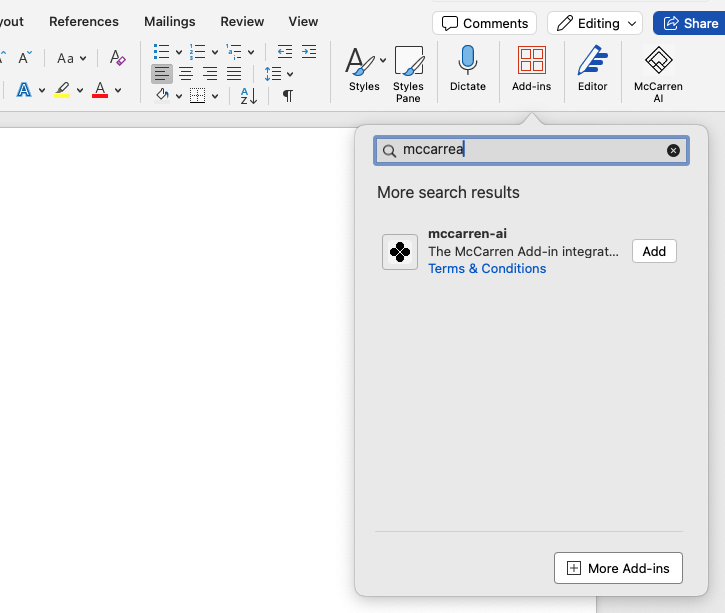This screenshot has height=613, width=725.
Task: Open font color dropdown arrow
Action: pos(118,90)
